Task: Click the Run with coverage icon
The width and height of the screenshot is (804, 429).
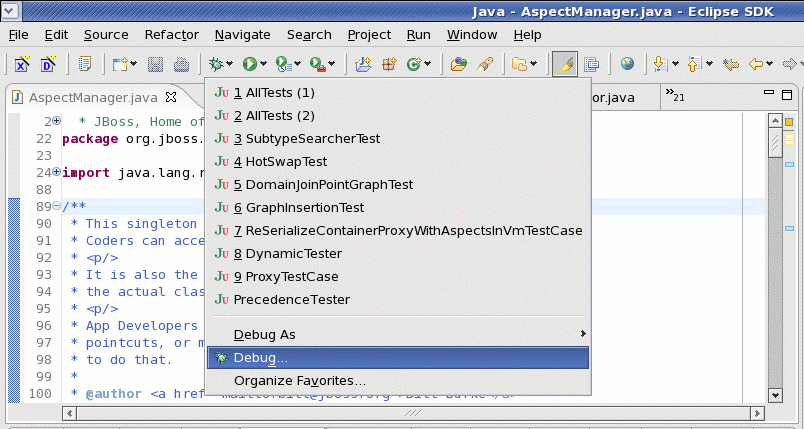Action: [283, 65]
